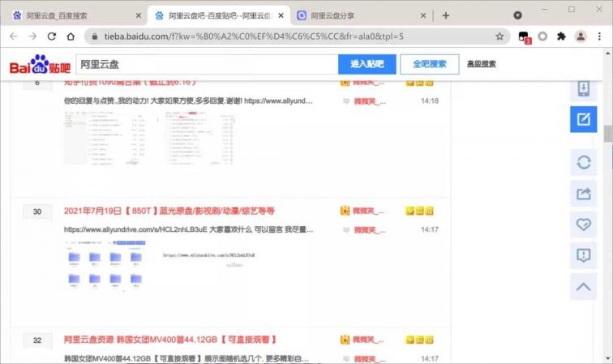Image resolution: width=613 pixels, height=364 pixels.
Task: Bookmark this page with the star icon
Action: (x=499, y=36)
